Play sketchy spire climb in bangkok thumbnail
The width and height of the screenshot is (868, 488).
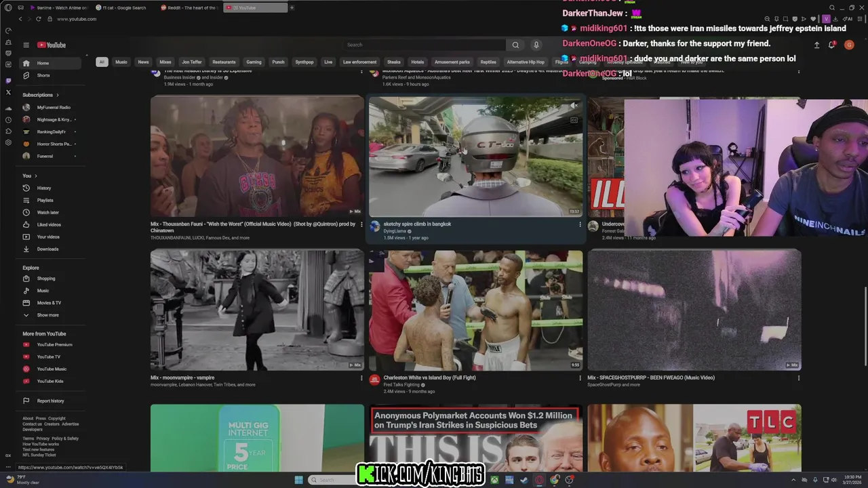(x=475, y=157)
